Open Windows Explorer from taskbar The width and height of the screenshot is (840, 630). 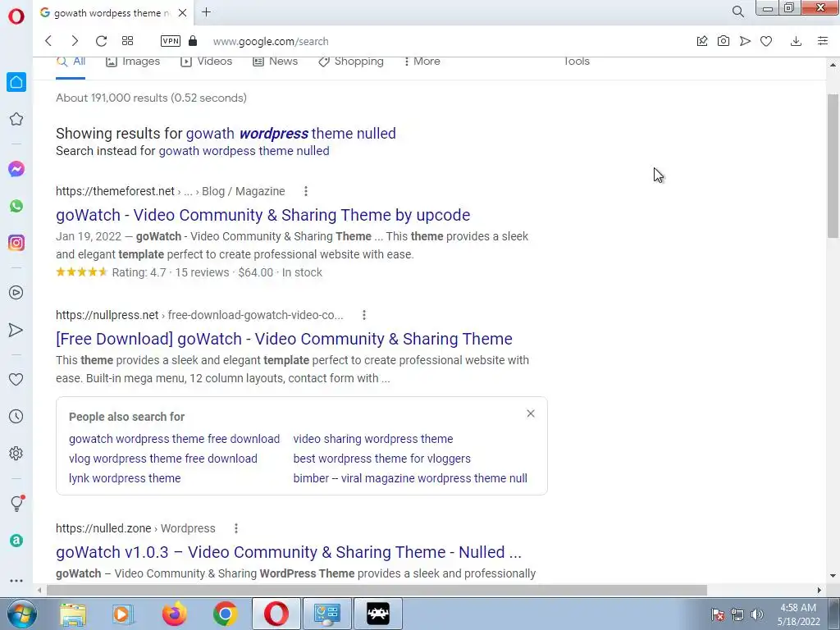point(73,614)
